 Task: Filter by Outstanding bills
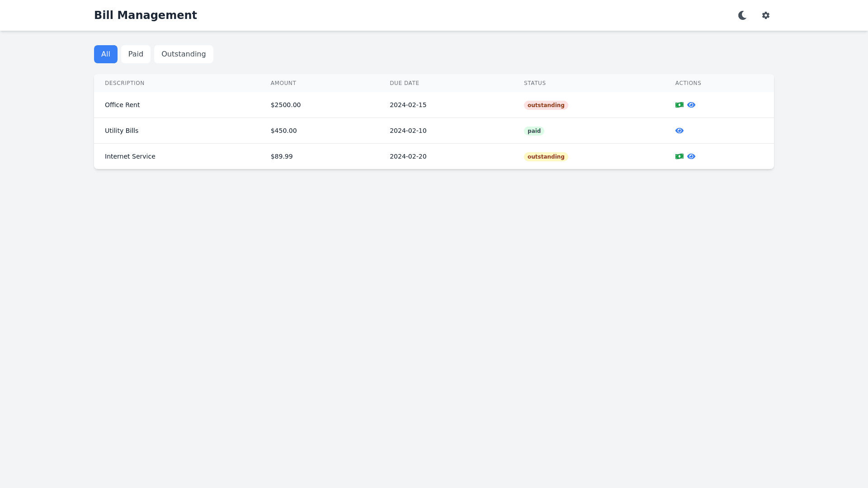[x=184, y=54]
